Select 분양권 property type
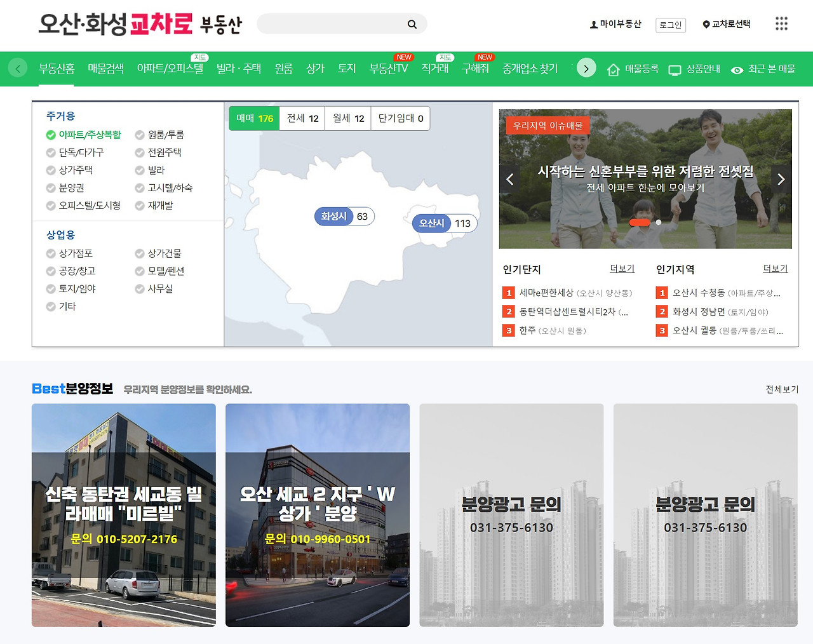 [65, 188]
